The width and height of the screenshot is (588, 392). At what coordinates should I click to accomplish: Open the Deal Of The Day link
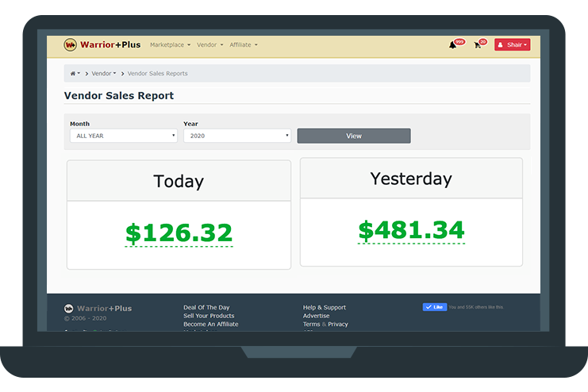pyautogui.click(x=206, y=307)
